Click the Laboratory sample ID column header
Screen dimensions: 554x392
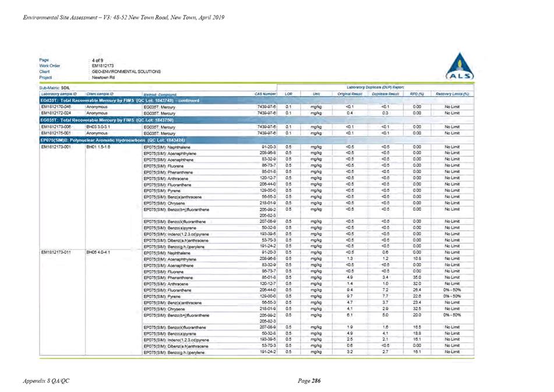[59, 94]
